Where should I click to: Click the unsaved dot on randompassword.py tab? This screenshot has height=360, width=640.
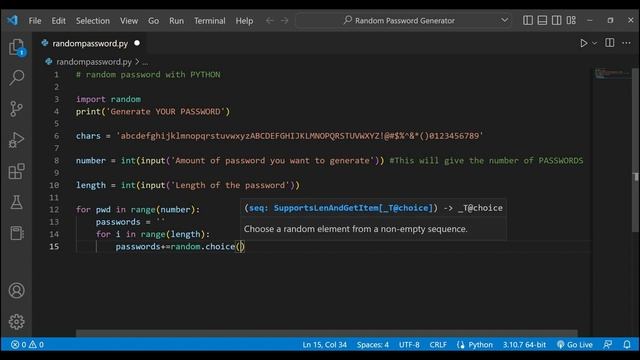point(137,43)
